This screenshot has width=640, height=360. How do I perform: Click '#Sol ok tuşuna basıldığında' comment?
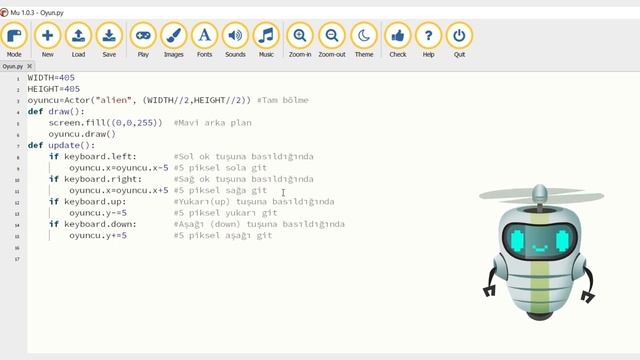point(244,157)
